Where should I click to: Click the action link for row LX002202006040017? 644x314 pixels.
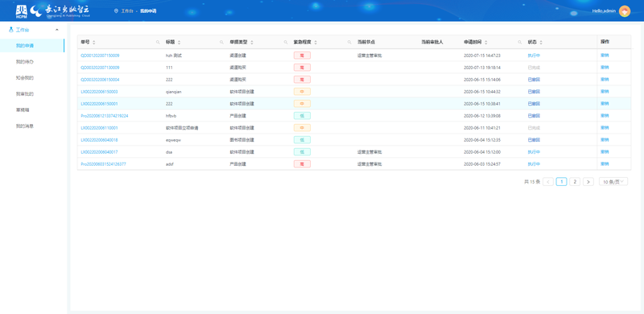605,152
